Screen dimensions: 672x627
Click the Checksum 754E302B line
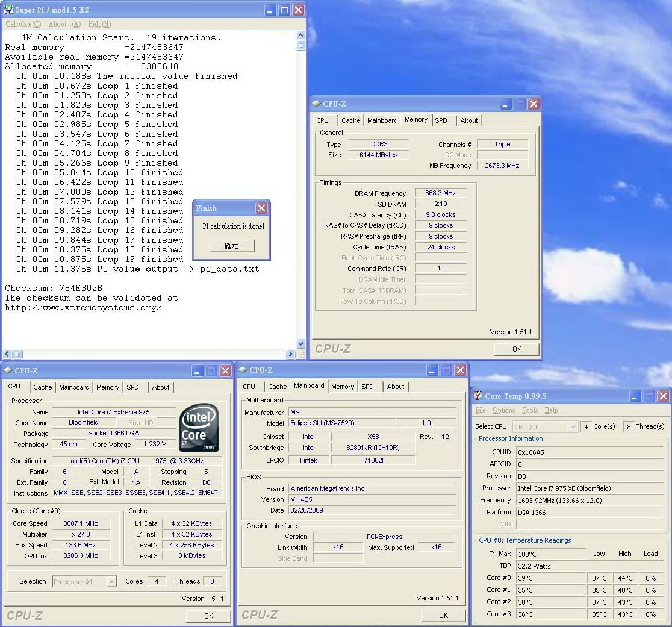[54, 288]
